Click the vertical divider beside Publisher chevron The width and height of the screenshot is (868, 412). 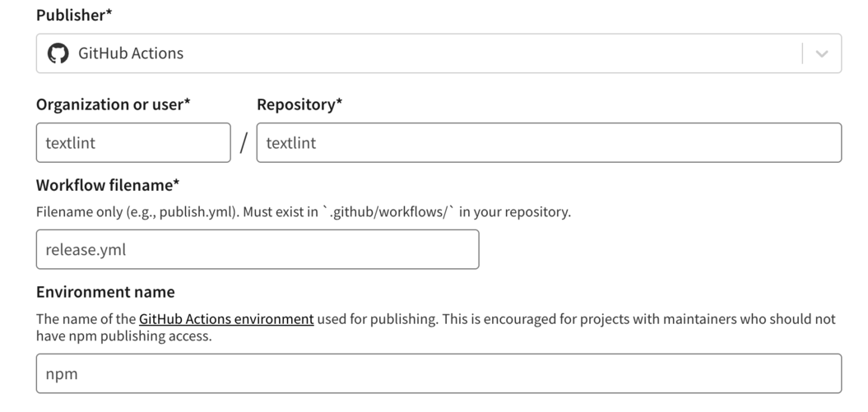(x=802, y=53)
